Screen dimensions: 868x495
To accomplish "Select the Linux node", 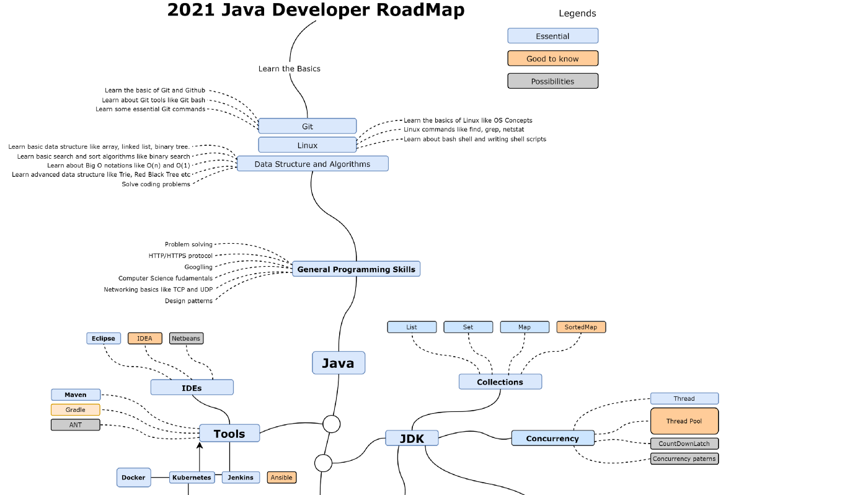I will click(x=307, y=144).
